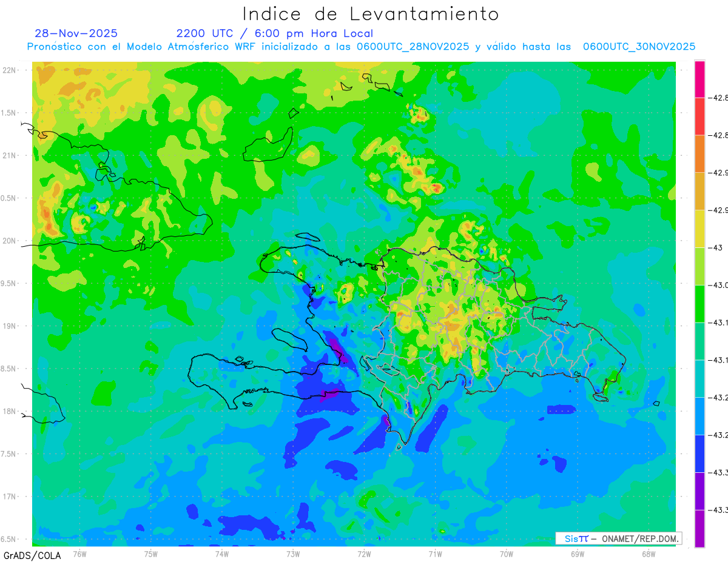Click the 21N latitude axis label

coord(10,155)
